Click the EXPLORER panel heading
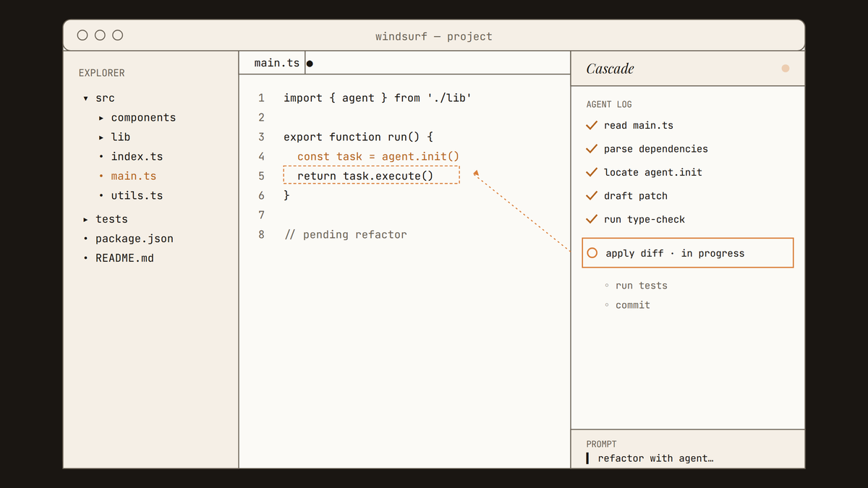Image resolution: width=868 pixels, height=488 pixels. pos(102,73)
